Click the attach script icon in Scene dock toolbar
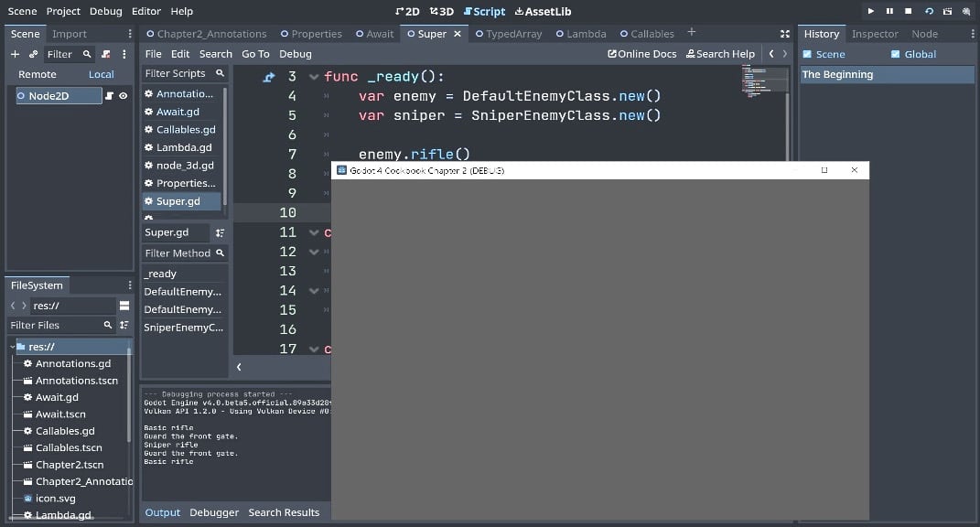The height and width of the screenshot is (527, 980). [x=105, y=54]
